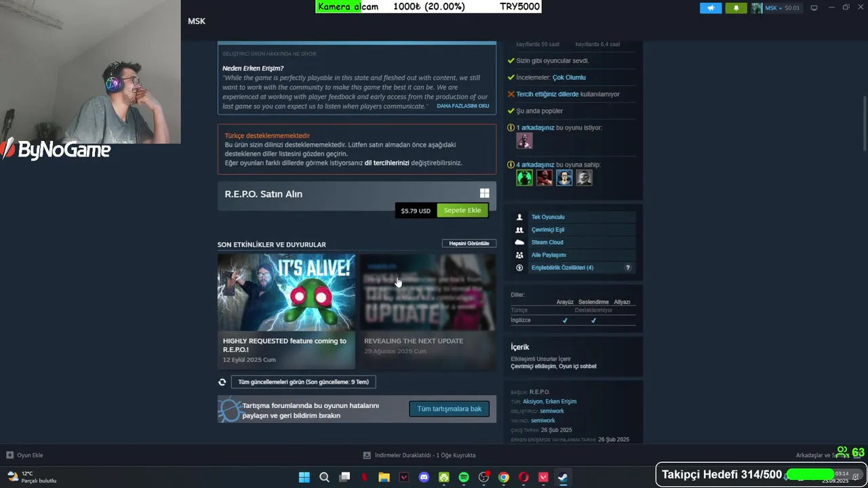The height and width of the screenshot is (488, 868).
Task: Add R.E.P.O. to cart with Sepete Ekle
Action: tap(462, 210)
